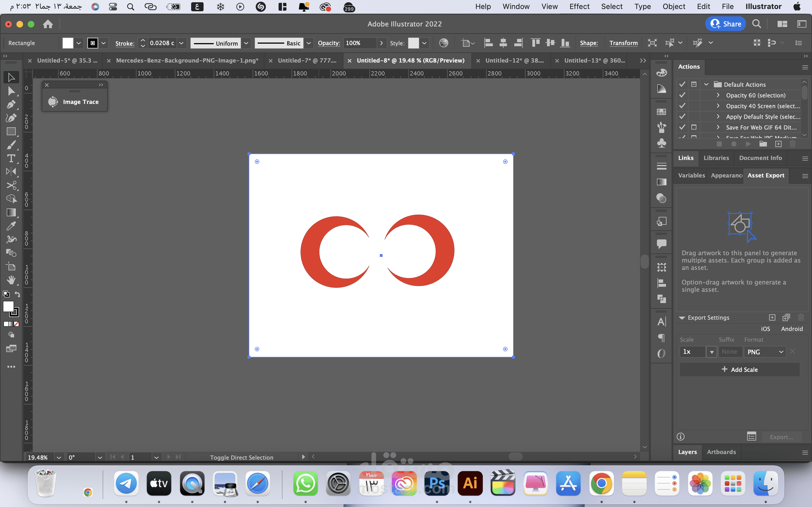Click the Share button
Screen dimensions: 812x507
tap(725, 24)
